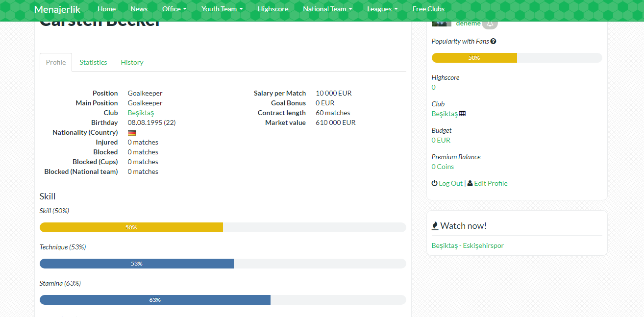Click the user avatar thumbnail in sidebar
The height and width of the screenshot is (317, 644).
coord(441,24)
